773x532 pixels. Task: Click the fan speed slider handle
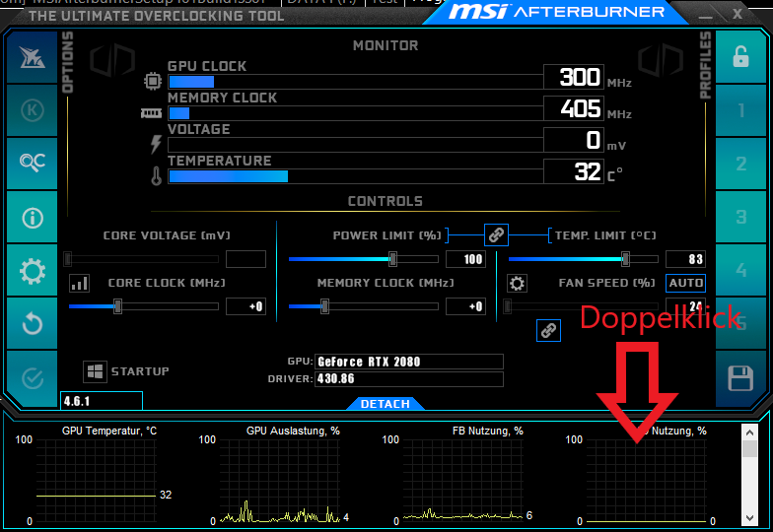coord(507,306)
